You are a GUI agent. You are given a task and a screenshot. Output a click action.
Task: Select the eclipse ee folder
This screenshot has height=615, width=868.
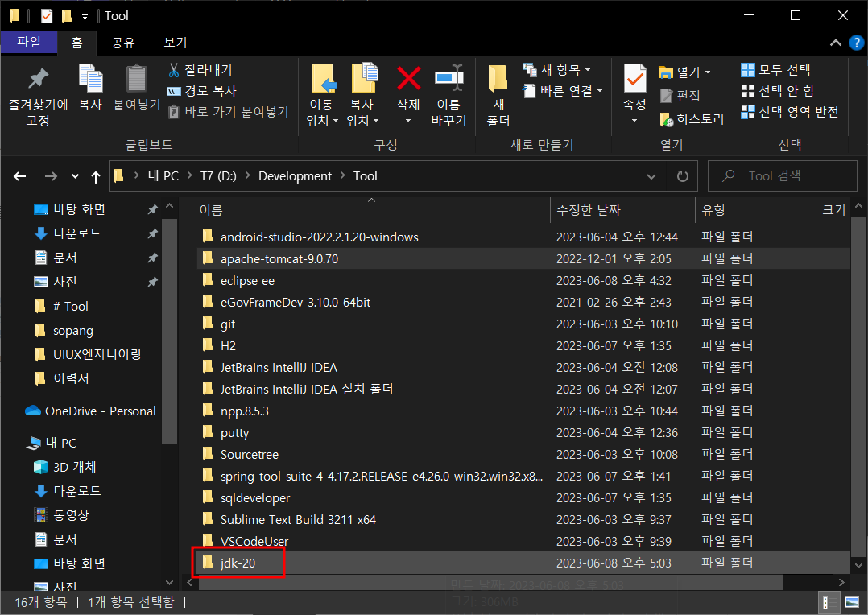pos(523,281)
